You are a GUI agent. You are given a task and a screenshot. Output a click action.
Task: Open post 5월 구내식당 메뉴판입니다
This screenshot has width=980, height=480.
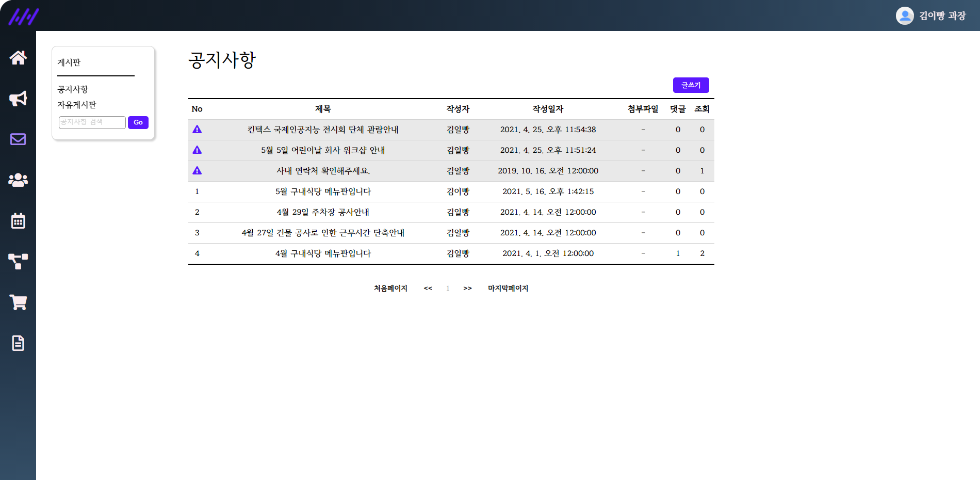pos(323,191)
